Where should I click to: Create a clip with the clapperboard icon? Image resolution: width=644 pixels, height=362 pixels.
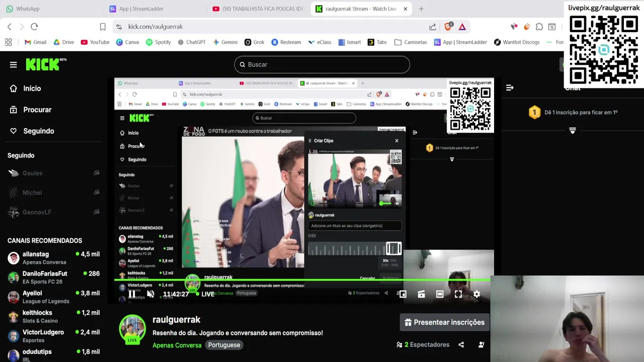pos(421,294)
